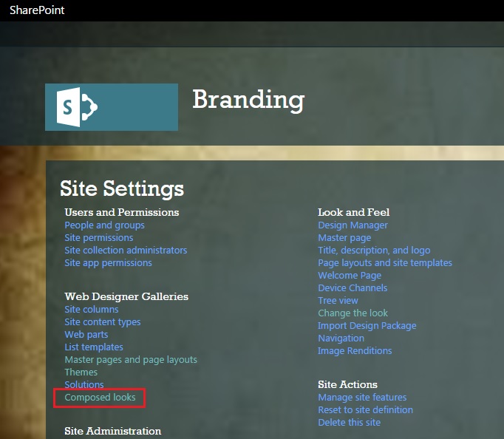The height and width of the screenshot is (439, 504).
Task: Click the Look and Feel heading
Action: coord(353,212)
